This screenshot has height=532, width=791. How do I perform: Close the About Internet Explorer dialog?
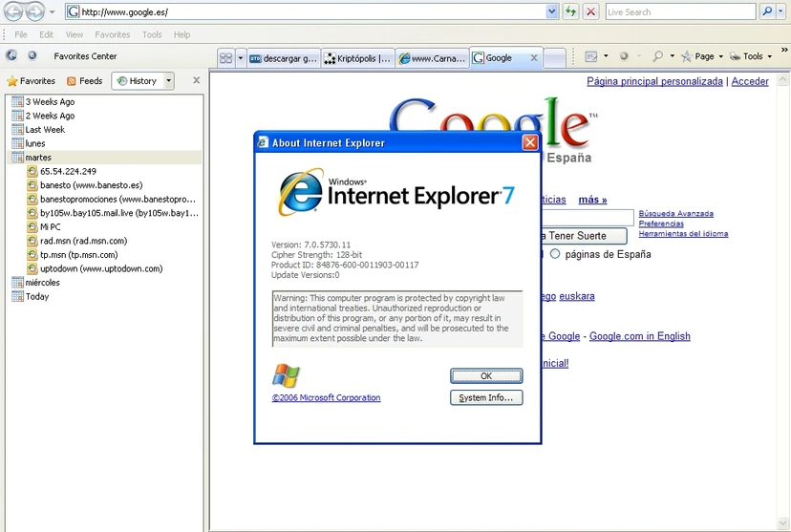[530, 142]
